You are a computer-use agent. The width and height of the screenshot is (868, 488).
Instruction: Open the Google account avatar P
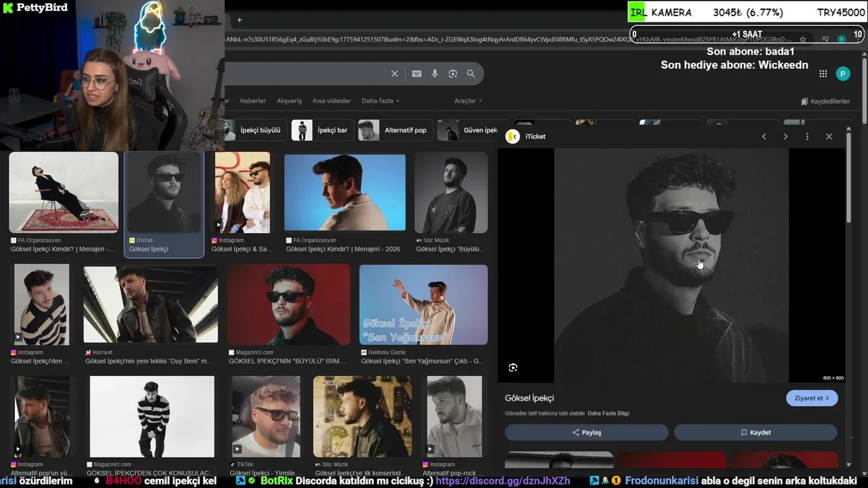[843, 74]
